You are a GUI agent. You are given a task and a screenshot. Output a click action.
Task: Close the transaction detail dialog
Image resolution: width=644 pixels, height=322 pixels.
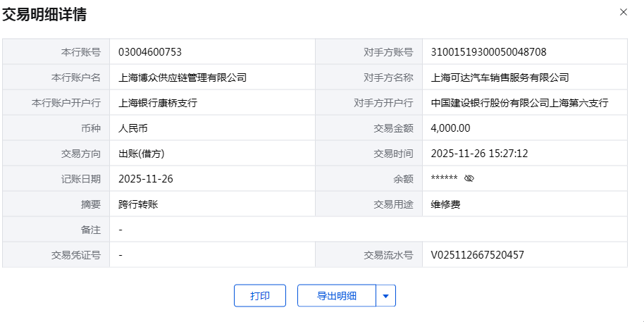[623, 12]
